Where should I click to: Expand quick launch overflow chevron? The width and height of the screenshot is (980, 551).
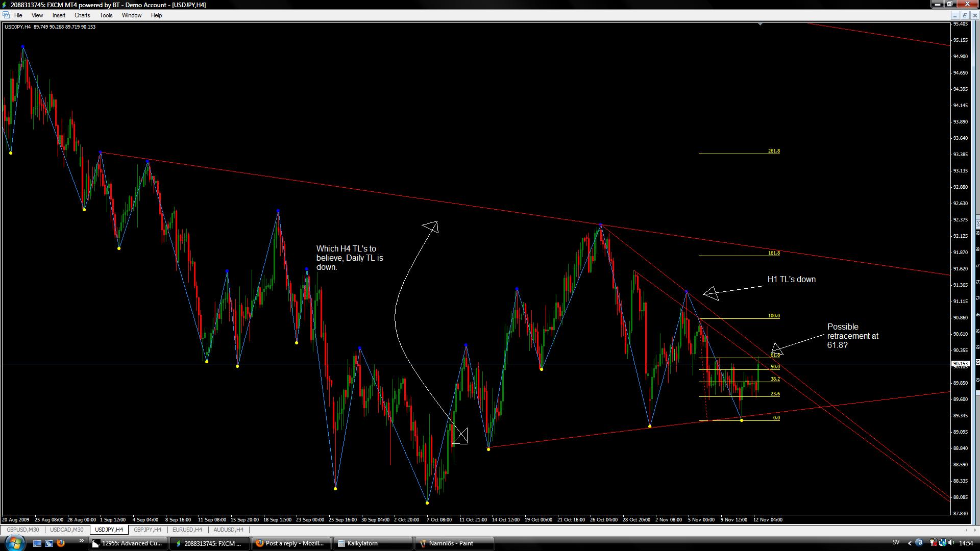pos(82,540)
